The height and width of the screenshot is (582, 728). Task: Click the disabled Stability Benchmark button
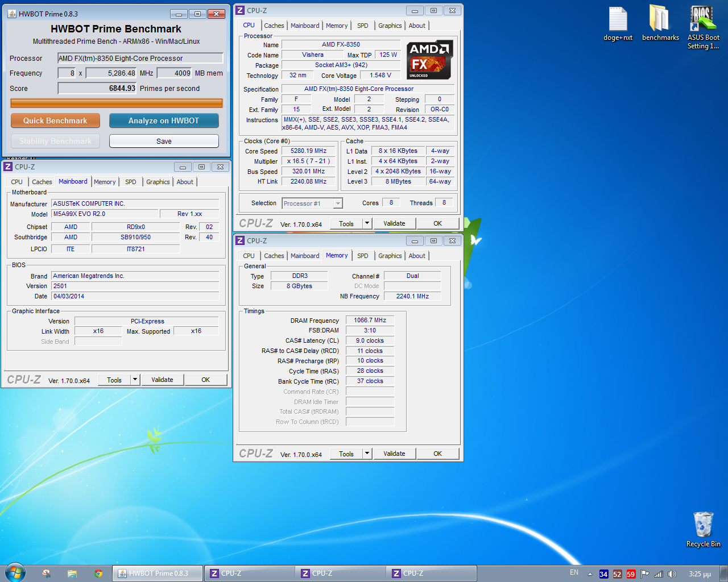(55, 141)
